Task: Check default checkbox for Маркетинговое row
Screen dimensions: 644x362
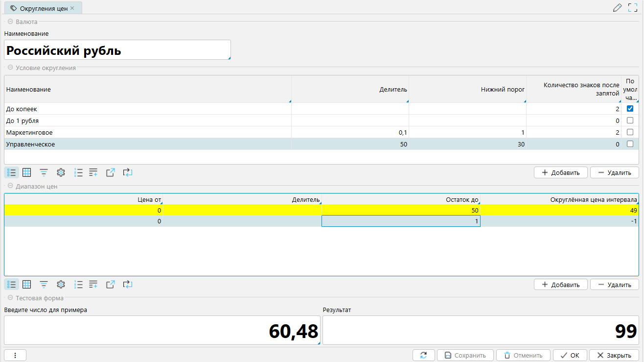Action: (x=630, y=132)
